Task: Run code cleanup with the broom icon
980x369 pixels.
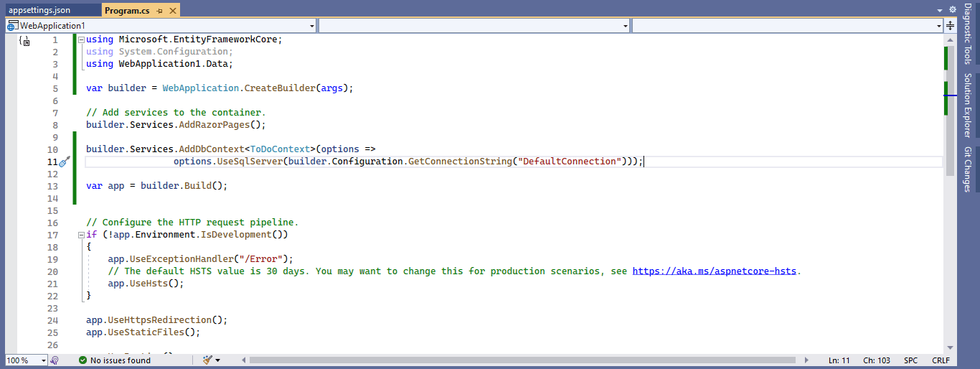Action: (x=207, y=360)
